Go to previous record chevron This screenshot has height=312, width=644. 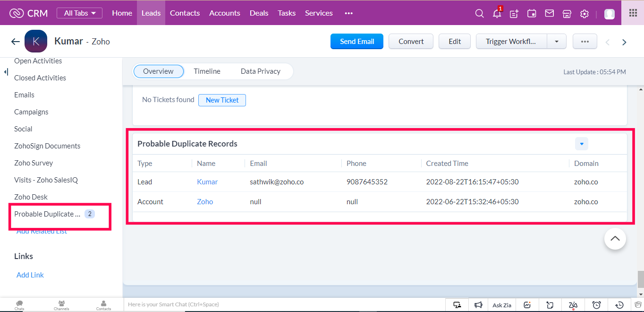click(608, 42)
